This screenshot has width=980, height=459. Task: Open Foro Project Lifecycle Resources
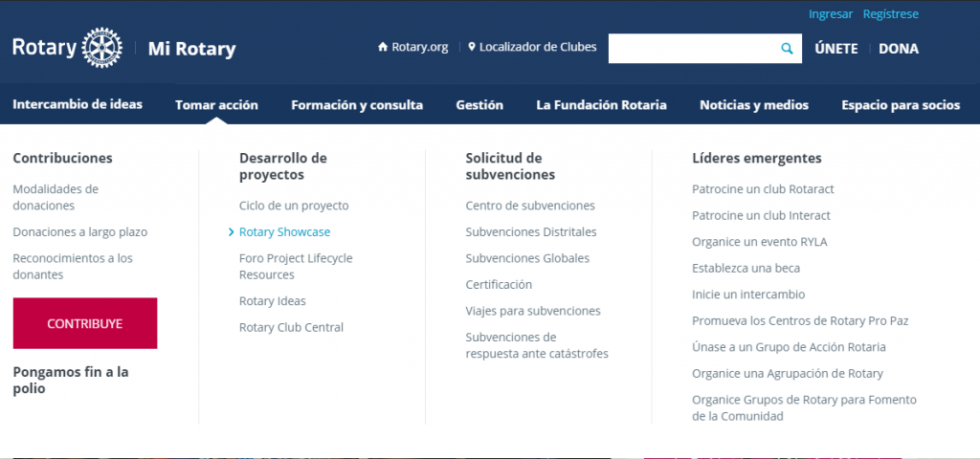(x=296, y=266)
